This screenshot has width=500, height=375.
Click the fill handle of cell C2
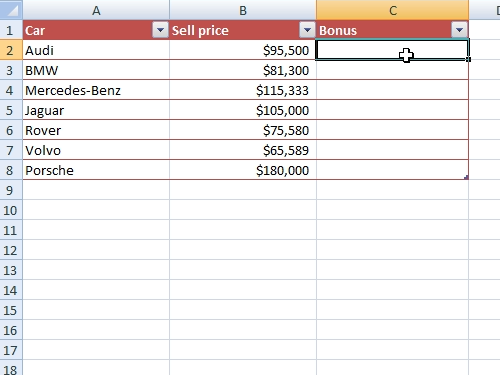tap(468, 59)
